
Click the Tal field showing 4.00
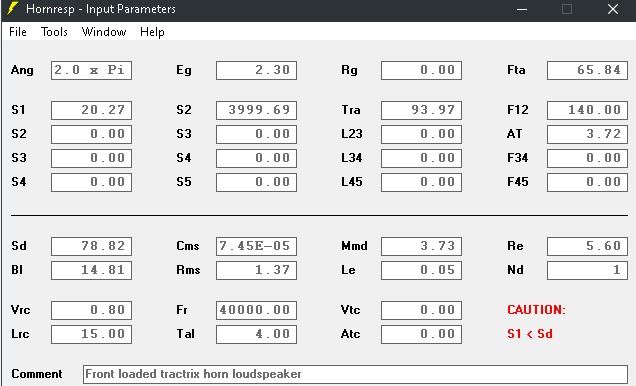[x=256, y=335]
